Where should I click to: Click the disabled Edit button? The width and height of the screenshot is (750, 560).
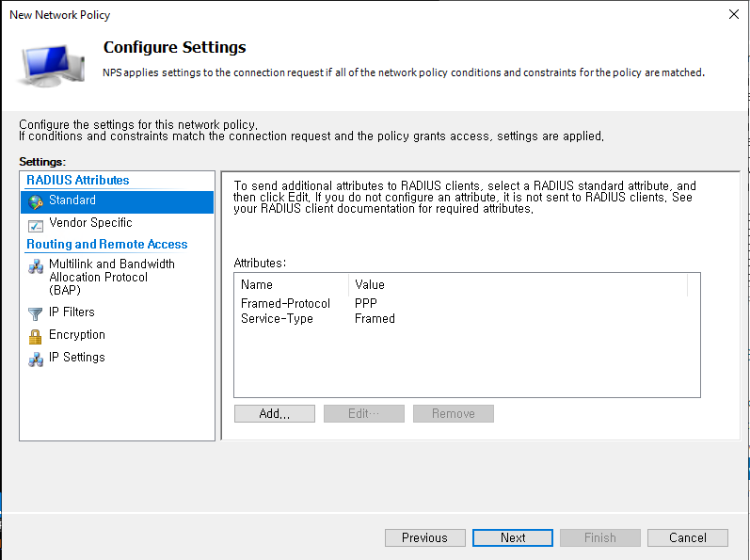coord(364,414)
